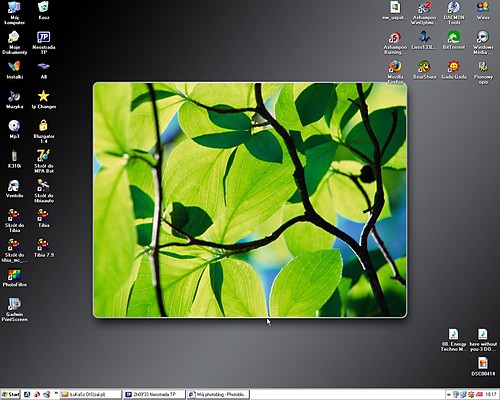Open the 08. Energy Techno audio file

tap(454, 340)
